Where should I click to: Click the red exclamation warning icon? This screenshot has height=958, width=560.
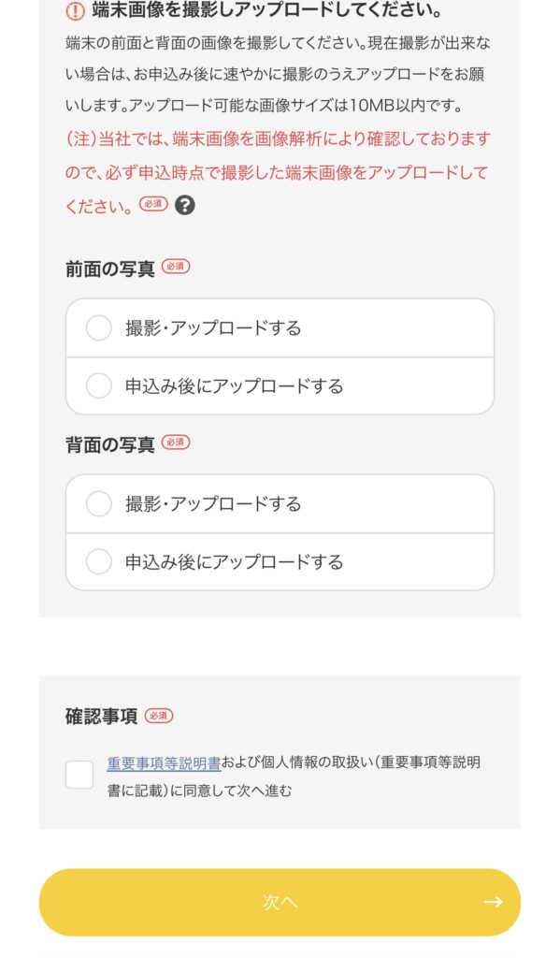pyautogui.click(x=75, y=11)
